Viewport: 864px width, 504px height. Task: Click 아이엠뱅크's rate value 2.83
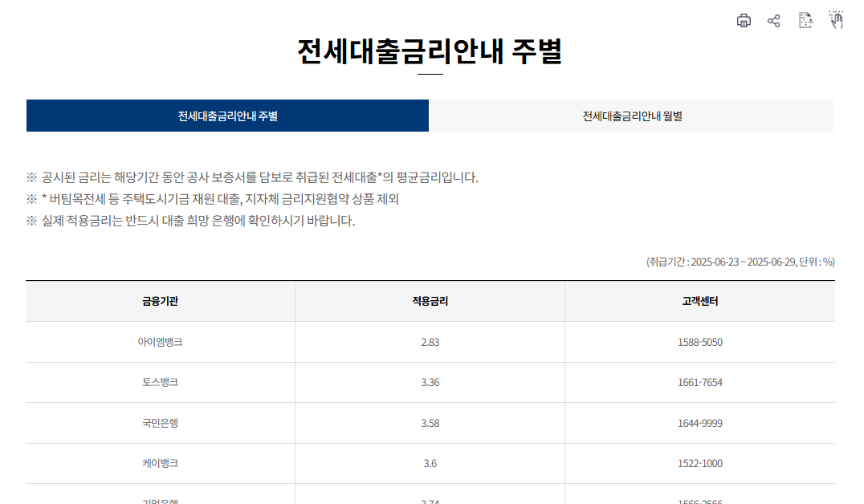pyautogui.click(x=431, y=341)
